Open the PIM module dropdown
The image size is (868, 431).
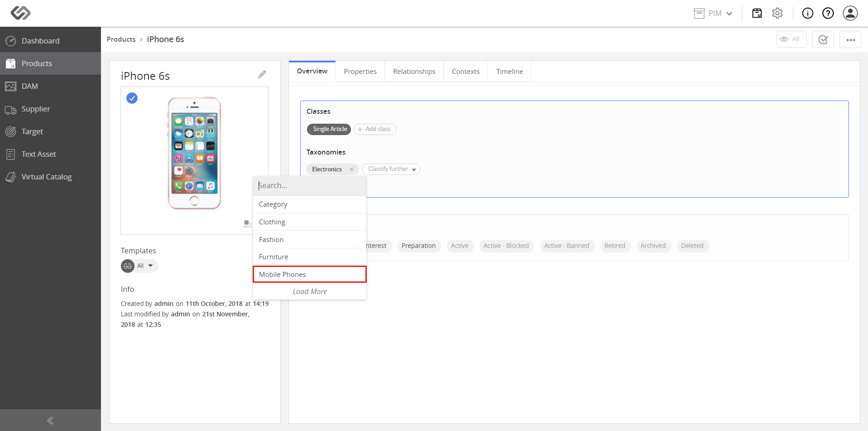pyautogui.click(x=713, y=13)
